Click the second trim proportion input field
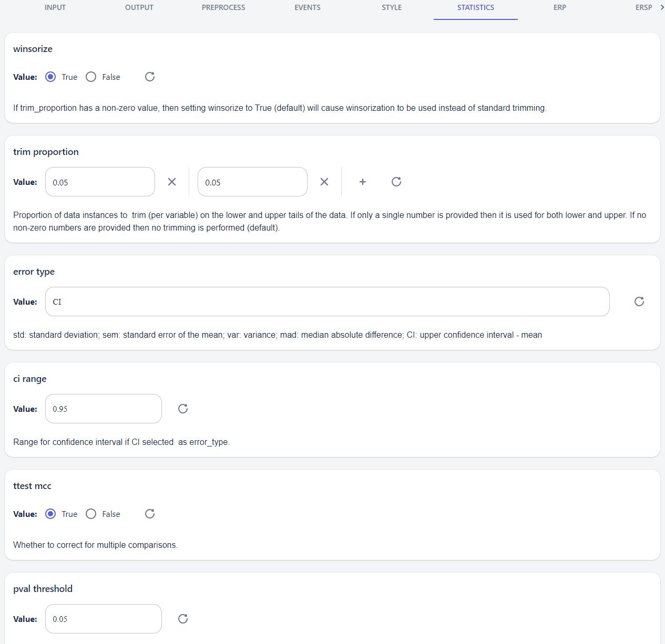 (x=252, y=182)
